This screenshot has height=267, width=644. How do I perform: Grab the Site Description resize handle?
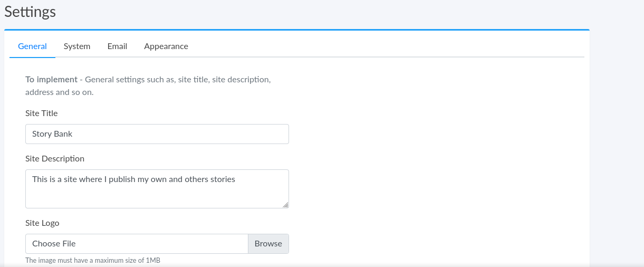(x=285, y=205)
